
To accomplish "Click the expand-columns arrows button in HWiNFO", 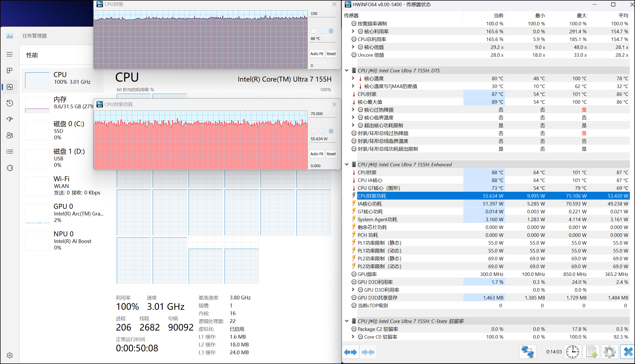I will 350,352.
